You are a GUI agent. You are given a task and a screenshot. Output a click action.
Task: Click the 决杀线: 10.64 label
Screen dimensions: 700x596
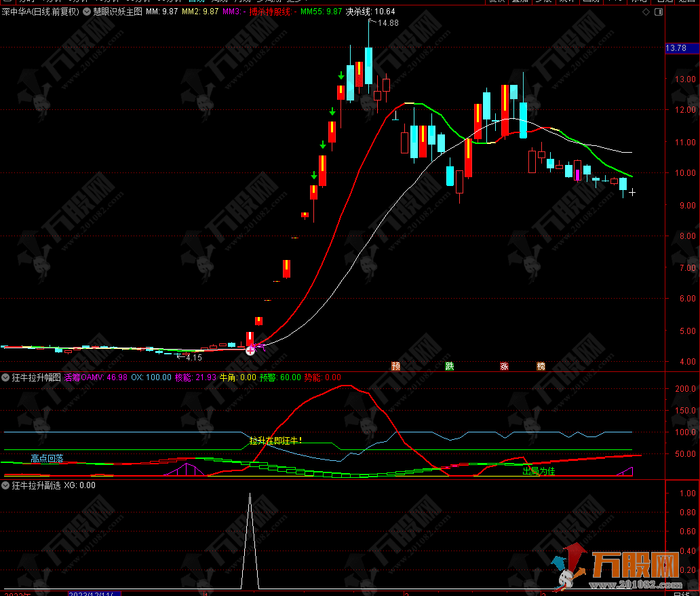[370, 12]
